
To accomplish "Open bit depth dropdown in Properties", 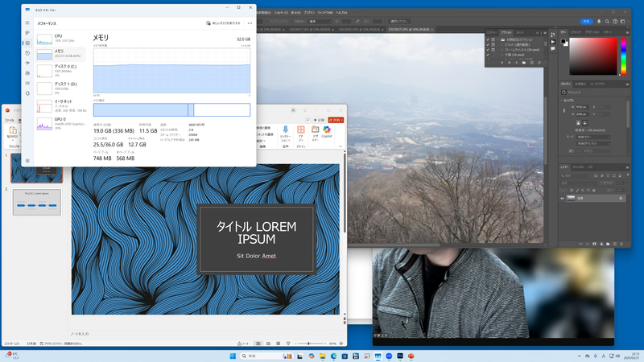I will coord(593,144).
